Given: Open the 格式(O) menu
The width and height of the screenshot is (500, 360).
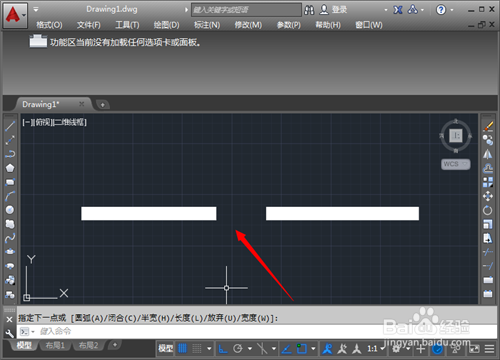Looking at the screenshot, I should tap(49, 25).
